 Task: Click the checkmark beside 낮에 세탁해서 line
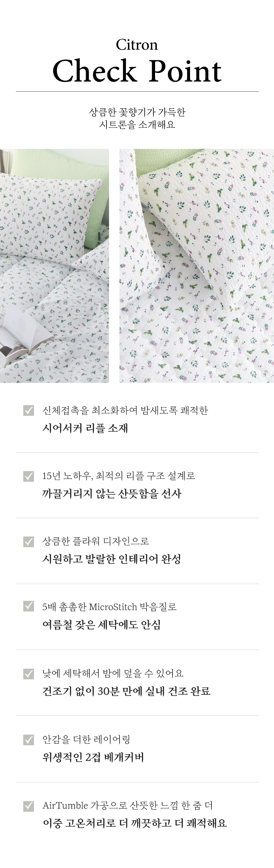29,674
